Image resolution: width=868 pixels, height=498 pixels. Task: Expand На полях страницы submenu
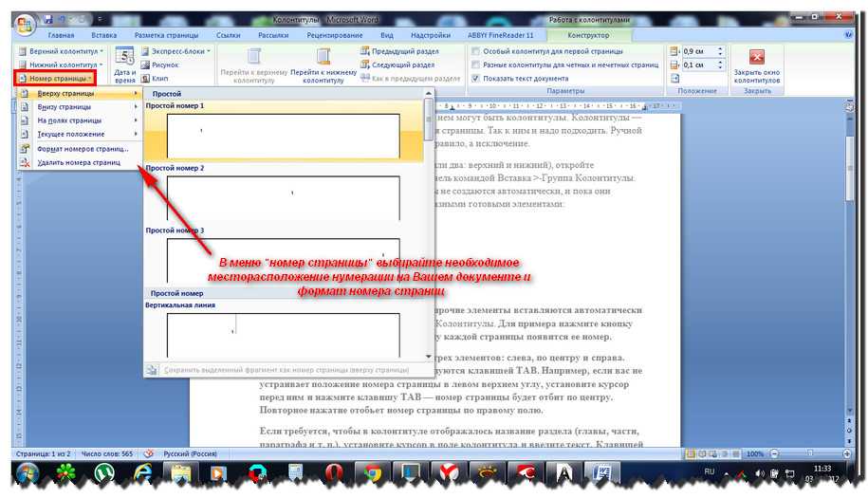[79, 120]
